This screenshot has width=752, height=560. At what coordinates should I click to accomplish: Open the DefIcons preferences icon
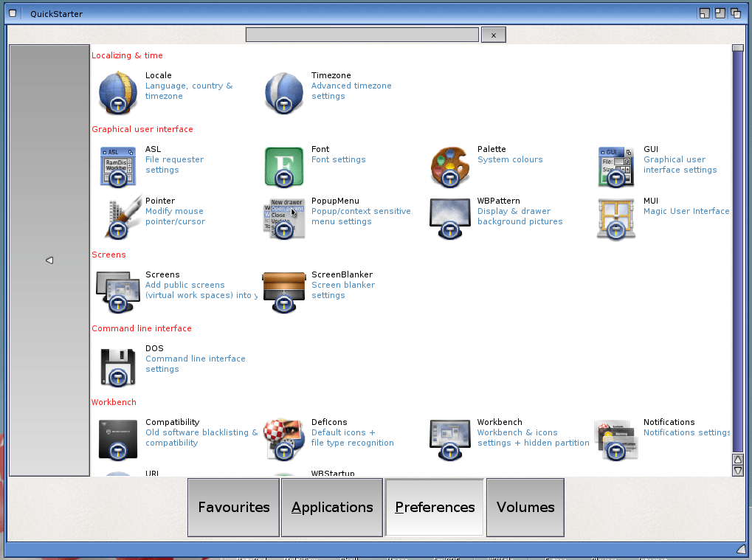click(x=284, y=439)
